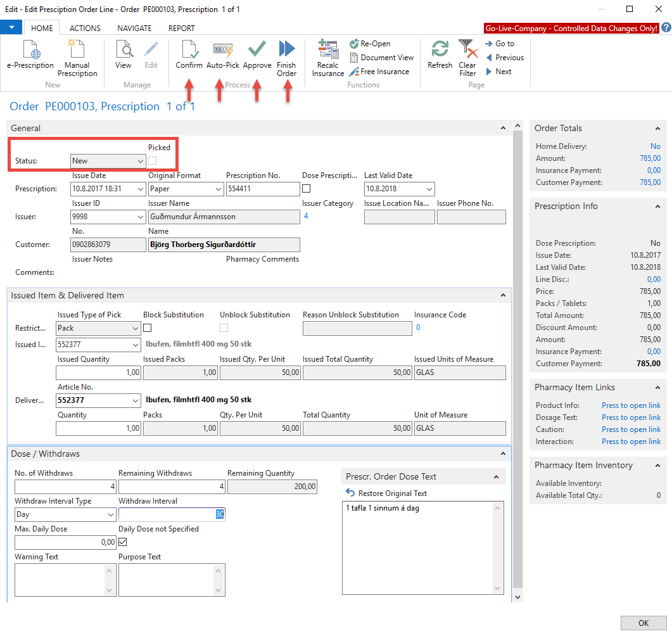Uncheck Daily Dose not Specified
672x636 pixels.
pyautogui.click(x=123, y=542)
